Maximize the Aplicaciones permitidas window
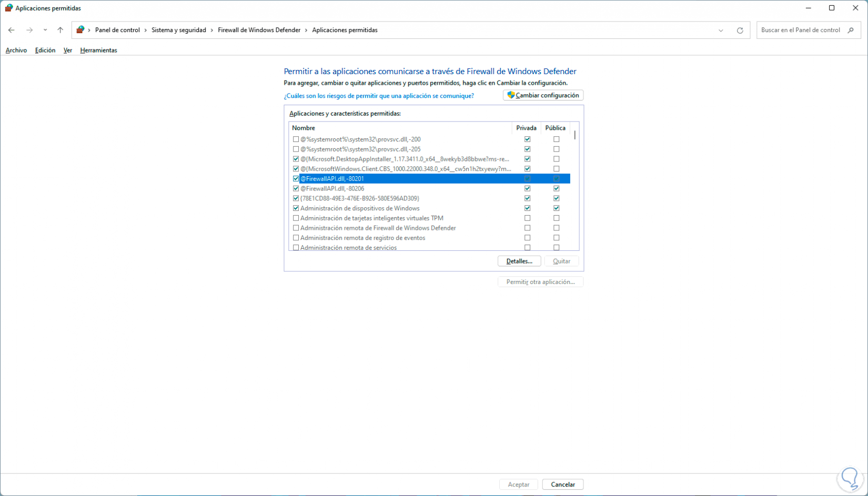The width and height of the screenshot is (868, 496). pyautogui.click(x=832, y=8)
